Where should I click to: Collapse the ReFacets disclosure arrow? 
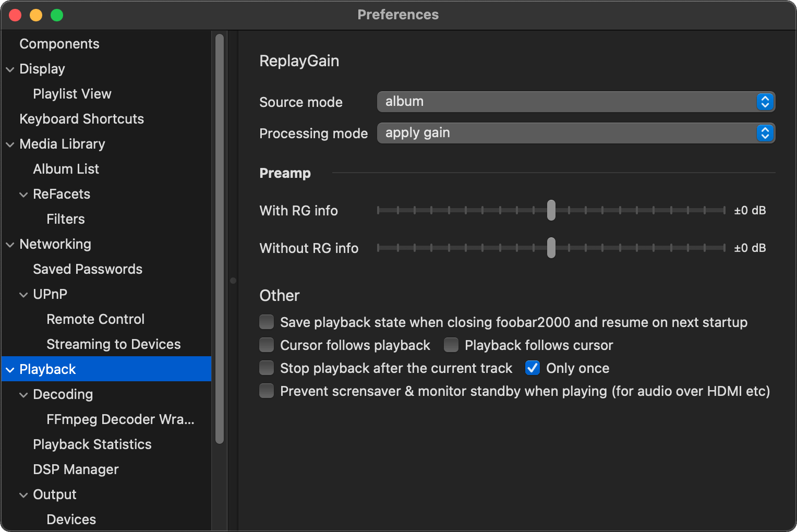point(23,195)
